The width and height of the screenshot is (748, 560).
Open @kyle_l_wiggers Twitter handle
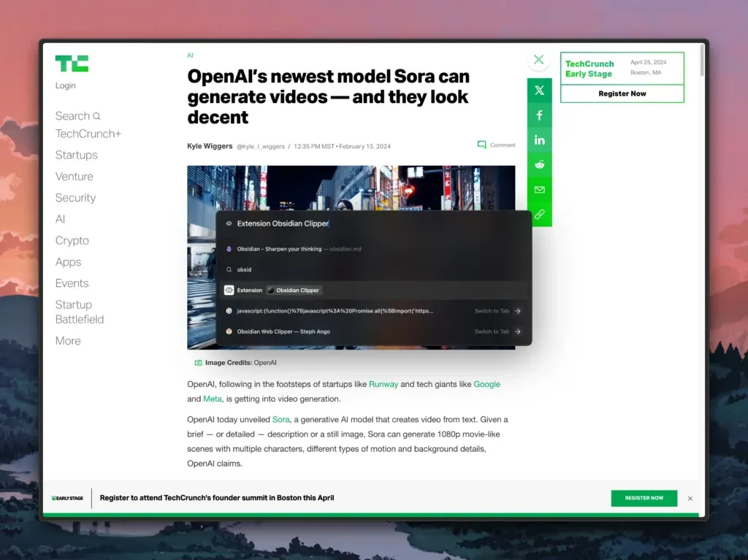point(261,147)
